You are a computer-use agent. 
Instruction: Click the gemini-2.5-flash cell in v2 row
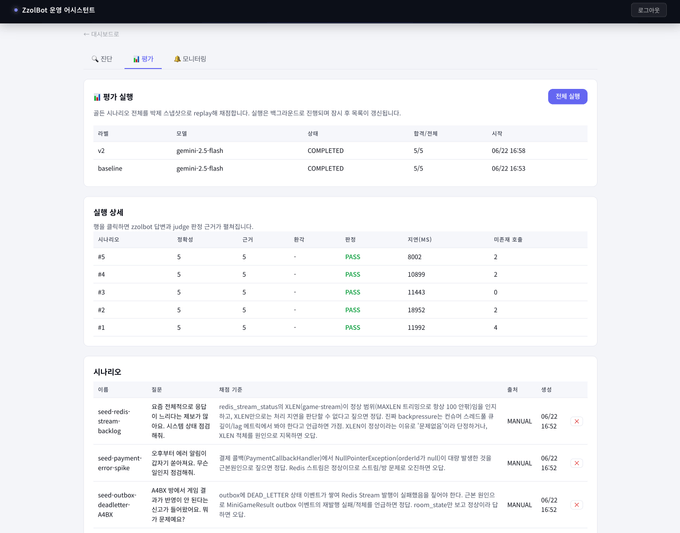coord(199,150)
